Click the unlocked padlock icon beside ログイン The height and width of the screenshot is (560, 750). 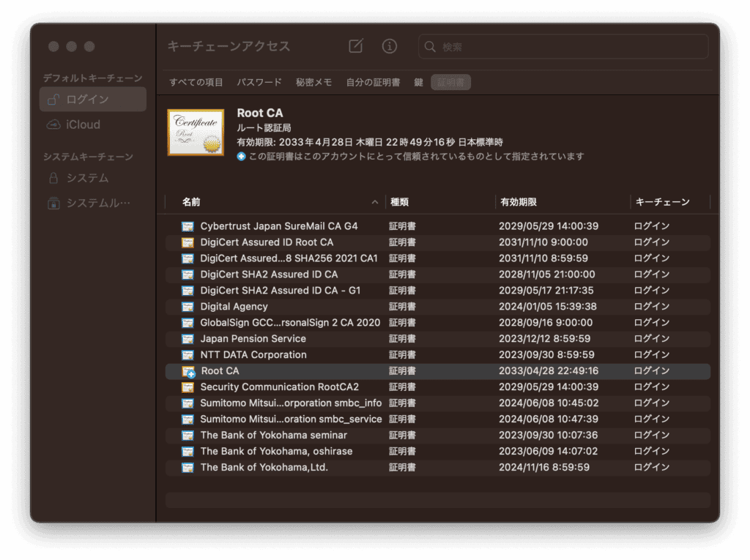click(53, 99)
